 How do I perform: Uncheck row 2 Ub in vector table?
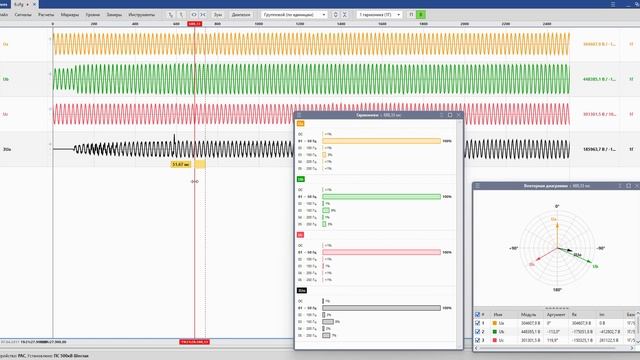pyautogui.click(x=478, y=332)
